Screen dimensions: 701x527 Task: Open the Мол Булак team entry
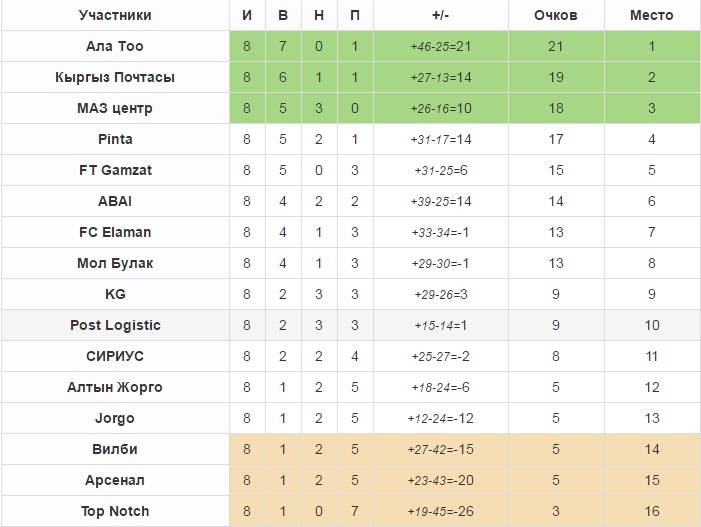coord(115,263)
